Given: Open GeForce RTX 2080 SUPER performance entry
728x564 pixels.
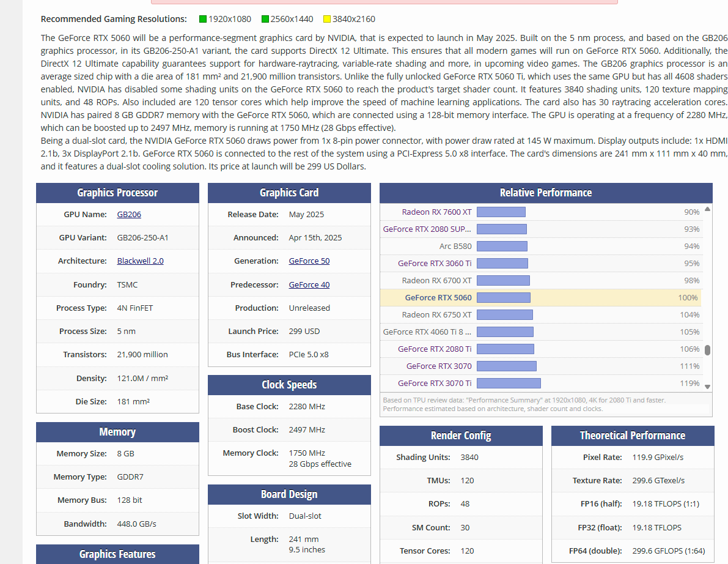Looking at the screenshot, I should [x=427, y=229].
